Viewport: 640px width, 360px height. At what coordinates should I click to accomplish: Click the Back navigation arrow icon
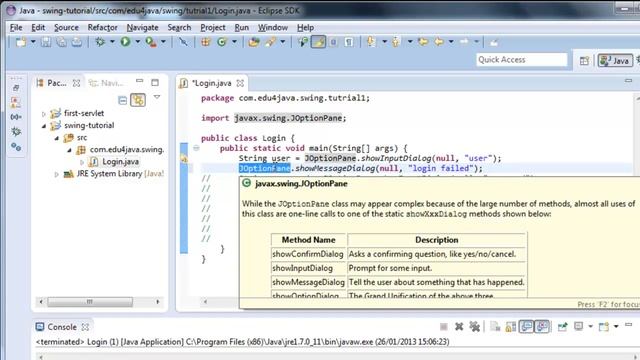click(439, 42)
